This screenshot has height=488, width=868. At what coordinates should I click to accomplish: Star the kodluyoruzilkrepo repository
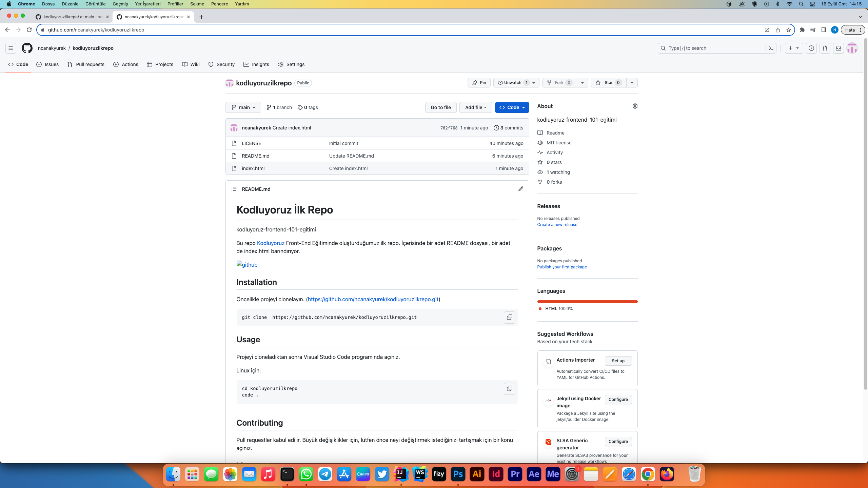point(607,82)
